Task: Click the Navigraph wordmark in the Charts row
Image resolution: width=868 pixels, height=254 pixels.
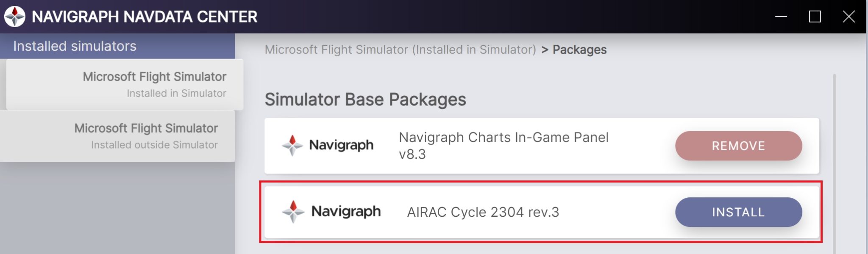Action: point(341,145)
